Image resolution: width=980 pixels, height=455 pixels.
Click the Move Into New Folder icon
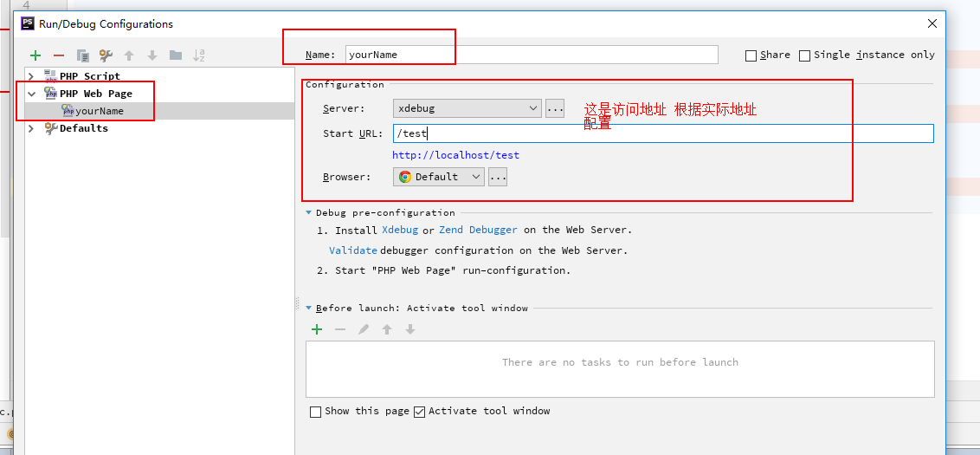tap(176, 55)
